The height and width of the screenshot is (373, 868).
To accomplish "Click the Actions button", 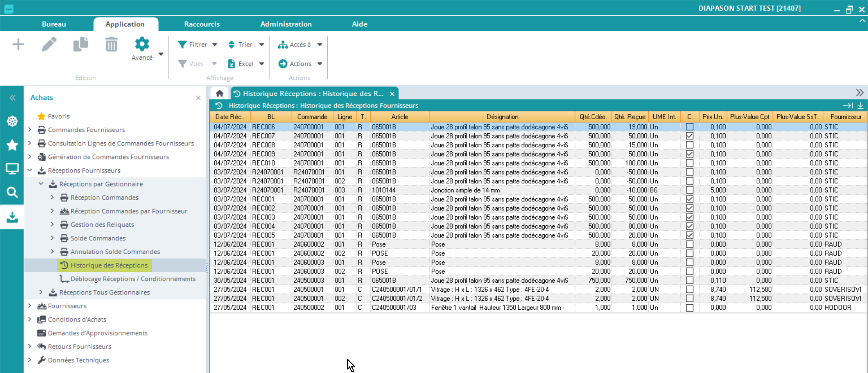I will pyautogui.click(x=295, y=64).
